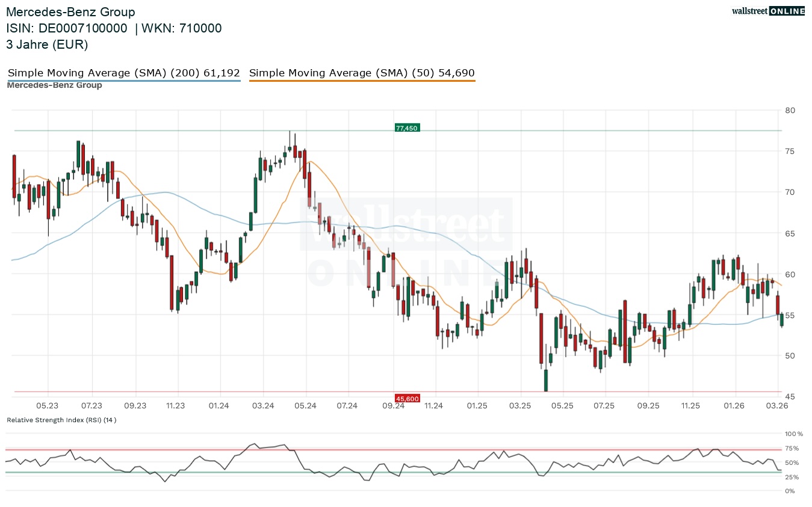The image size is (812, 507).
Task: Click the 75 % label on the RSI axis
Action: (x=792, y=449)
